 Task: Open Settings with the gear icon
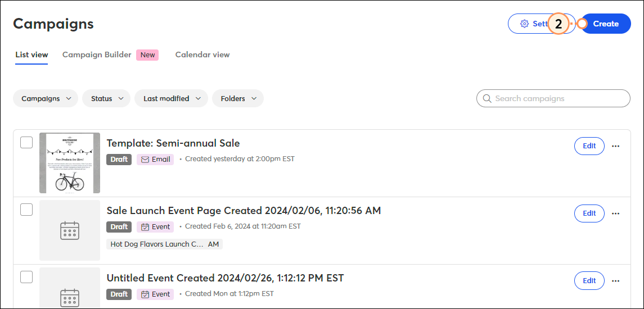pyautogui.click(x=541, y=24)
